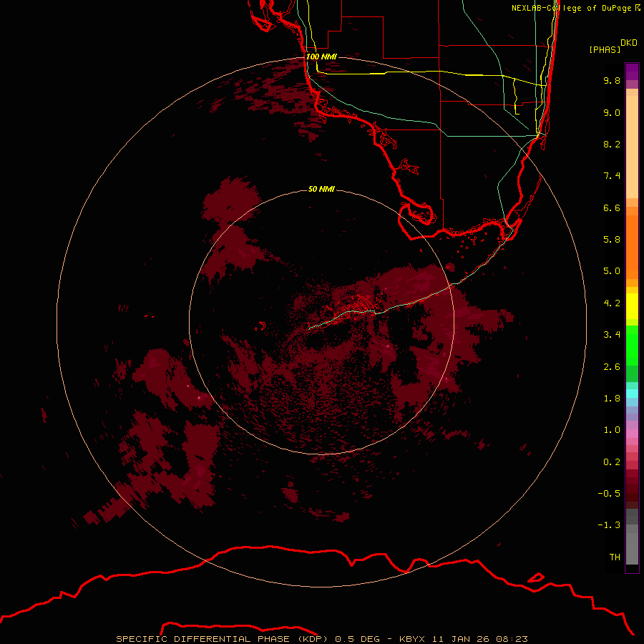This screenshot has width=644, height=644.
Task: Click the SPECIFIC DIFFERENTIAL PHASE (KDP) title text
Action: click(222, 639)
